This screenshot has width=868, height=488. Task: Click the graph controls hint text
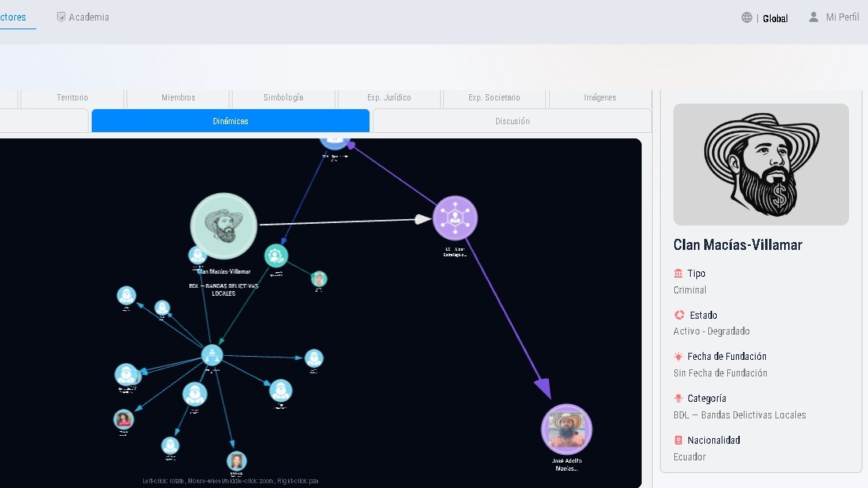coord(230,481)
